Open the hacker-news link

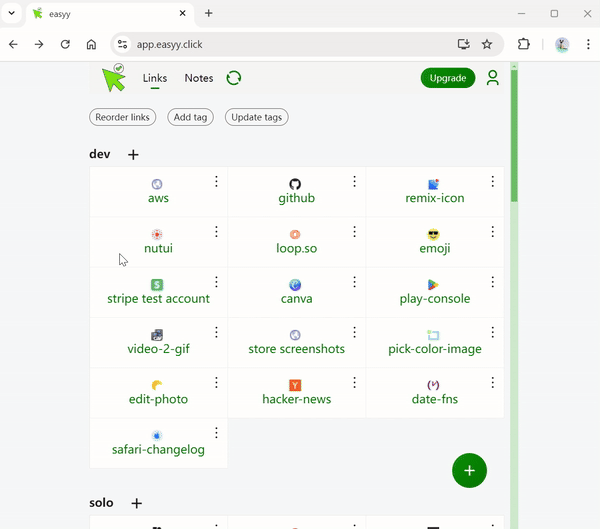coord(297,399)
